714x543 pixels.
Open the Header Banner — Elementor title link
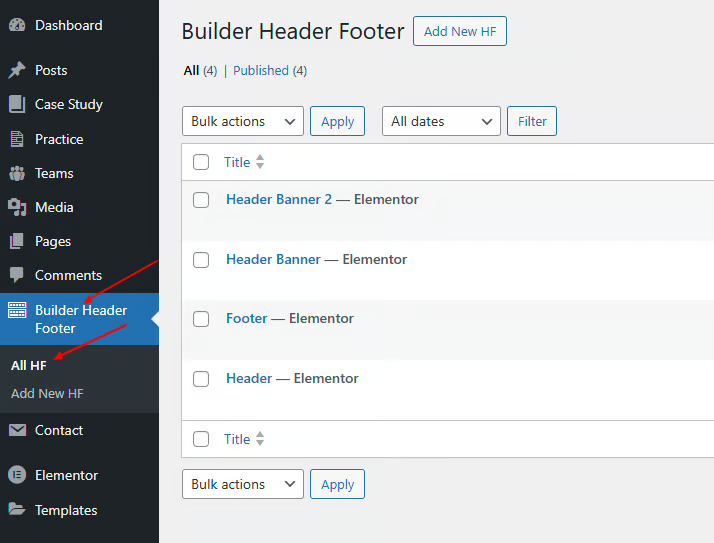click(x=273, y=259)
